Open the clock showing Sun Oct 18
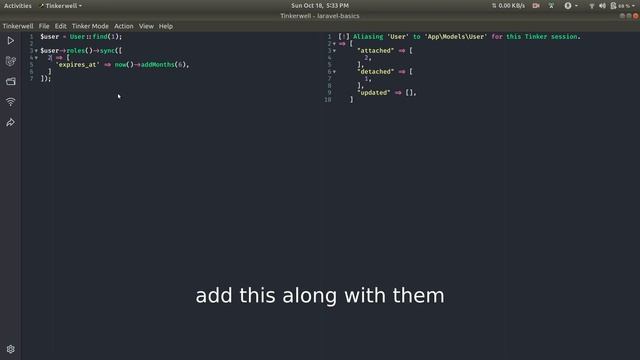Screen dimensions: 640x360 click(x=320, y=6)
